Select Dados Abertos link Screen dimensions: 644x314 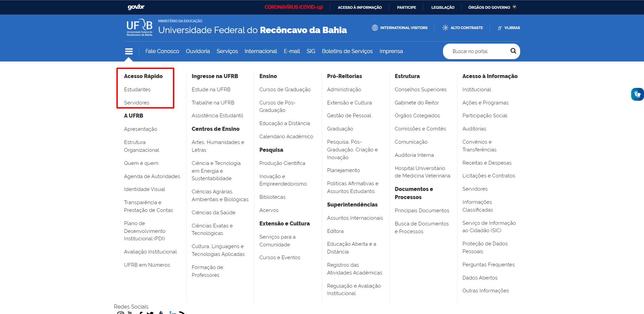click(480, 278)
